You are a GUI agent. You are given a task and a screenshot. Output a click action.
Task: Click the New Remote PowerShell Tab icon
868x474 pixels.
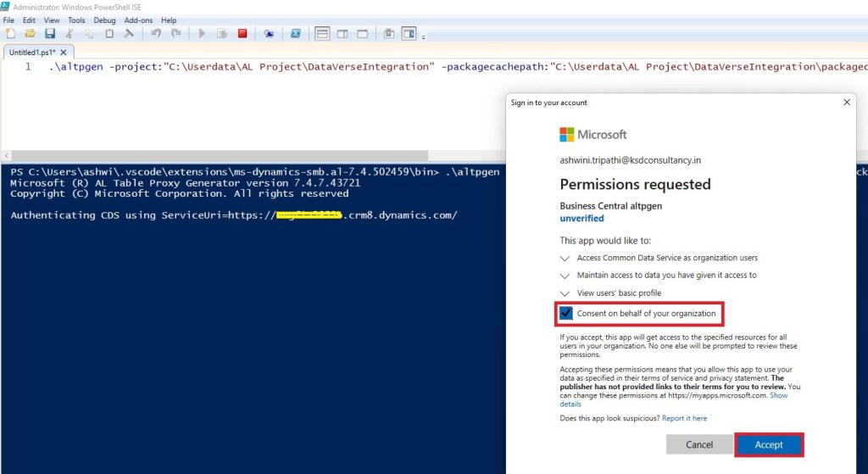coord(269,34)
